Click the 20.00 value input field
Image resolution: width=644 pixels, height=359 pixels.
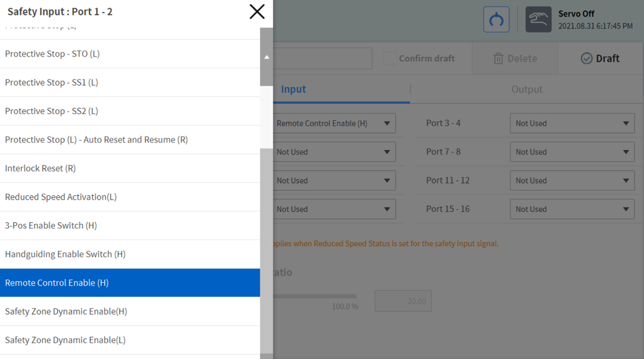coord(403,301)
